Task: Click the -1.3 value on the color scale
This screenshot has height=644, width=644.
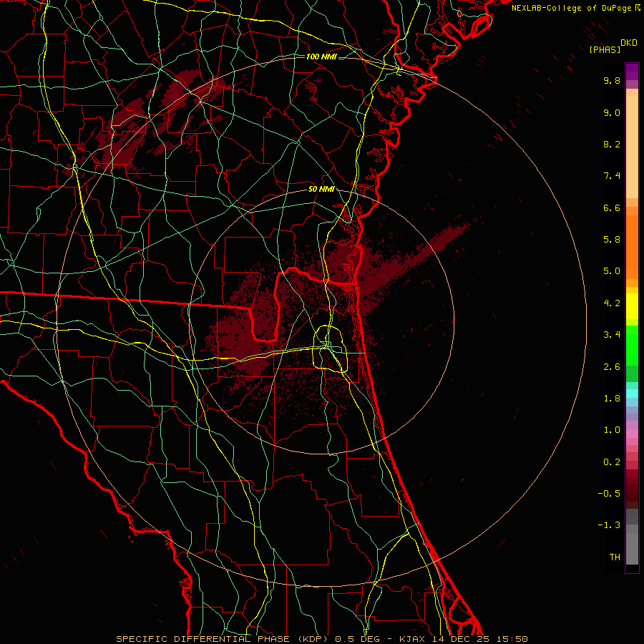Action: (609, 525)
